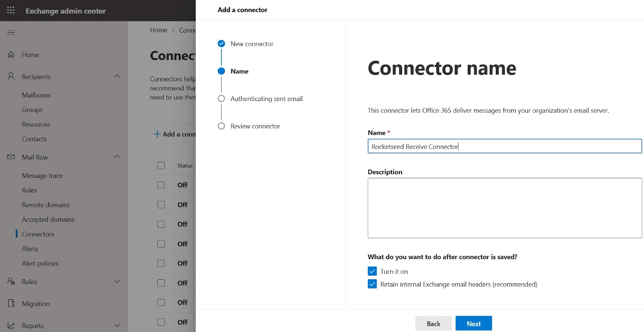The height and width of the screenshot is (332, 644).
Task: Open the app launcher waffle icon
Action: point(11,10)
